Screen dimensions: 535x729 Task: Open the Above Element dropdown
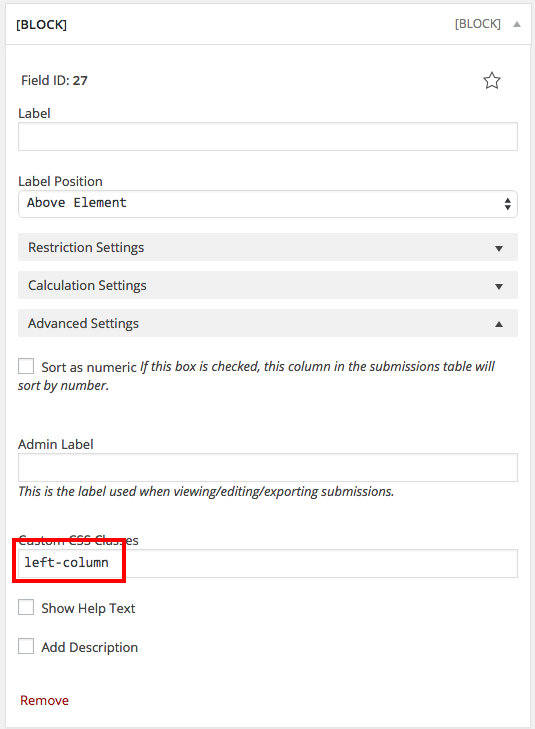point(268,204)
